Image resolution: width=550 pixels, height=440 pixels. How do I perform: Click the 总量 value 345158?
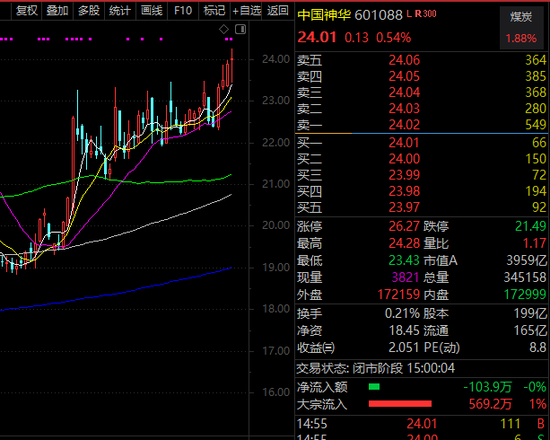coord(525,278)
